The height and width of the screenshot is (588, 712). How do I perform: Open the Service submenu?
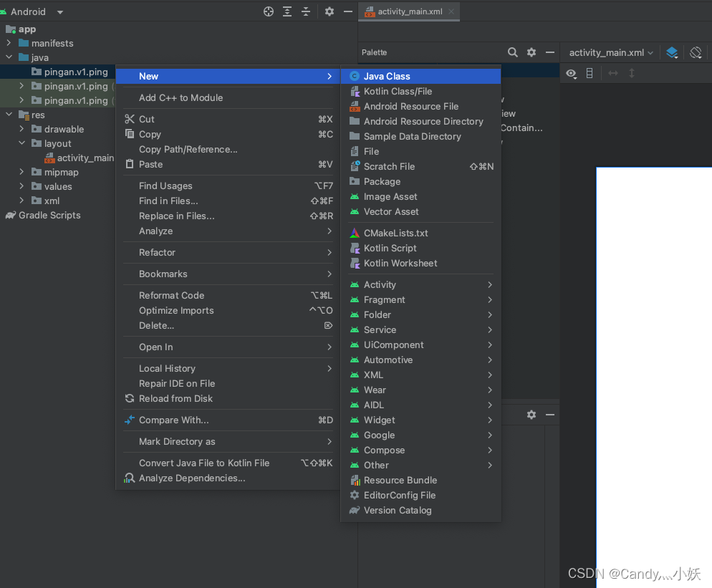click(x=420, y=329)
